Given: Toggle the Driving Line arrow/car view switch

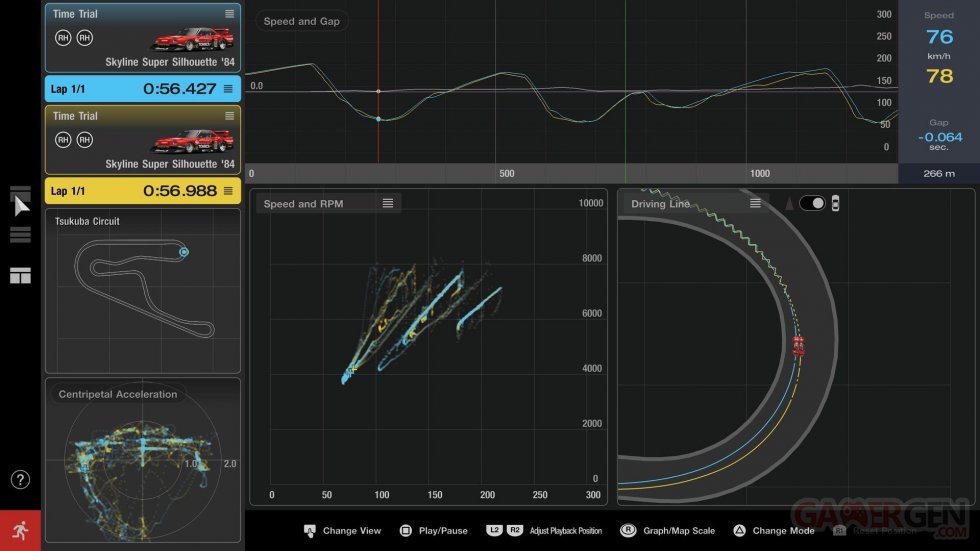Looking at the screenshot, I should [812, 203].
